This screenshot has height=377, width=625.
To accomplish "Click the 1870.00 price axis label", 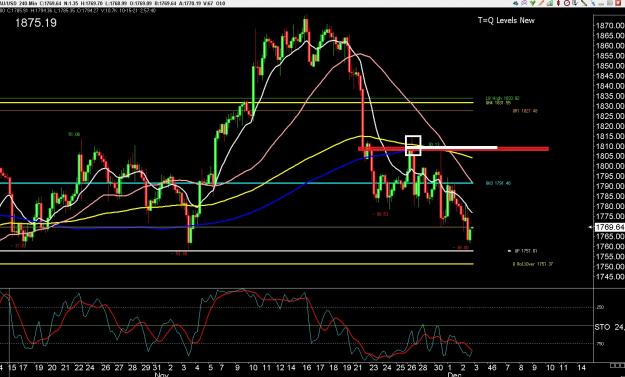I will tap(610, 26).
